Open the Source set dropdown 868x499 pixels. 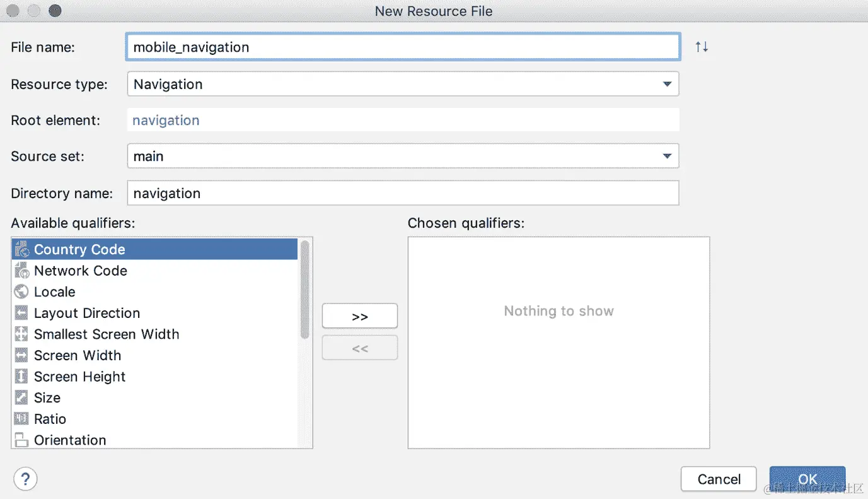coord(666,156)
